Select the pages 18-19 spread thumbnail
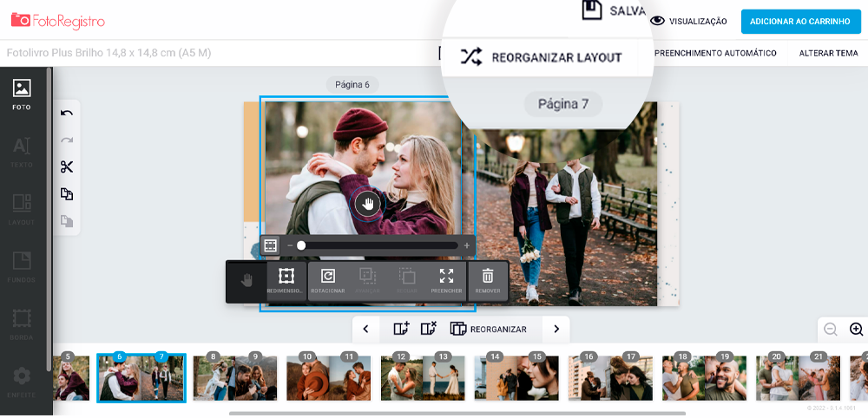868x418 pixels. point(704,378)
